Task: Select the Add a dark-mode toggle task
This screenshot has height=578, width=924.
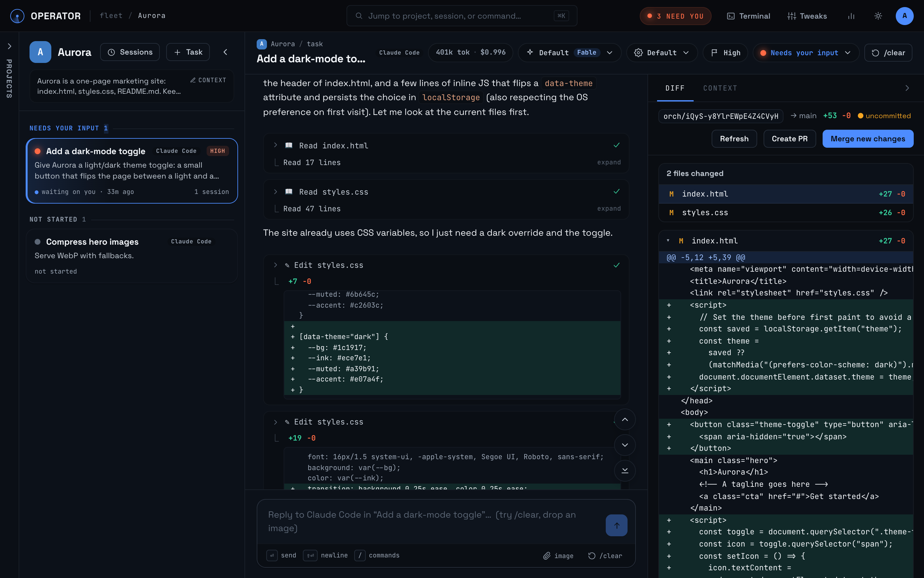Action: point(132,171)
